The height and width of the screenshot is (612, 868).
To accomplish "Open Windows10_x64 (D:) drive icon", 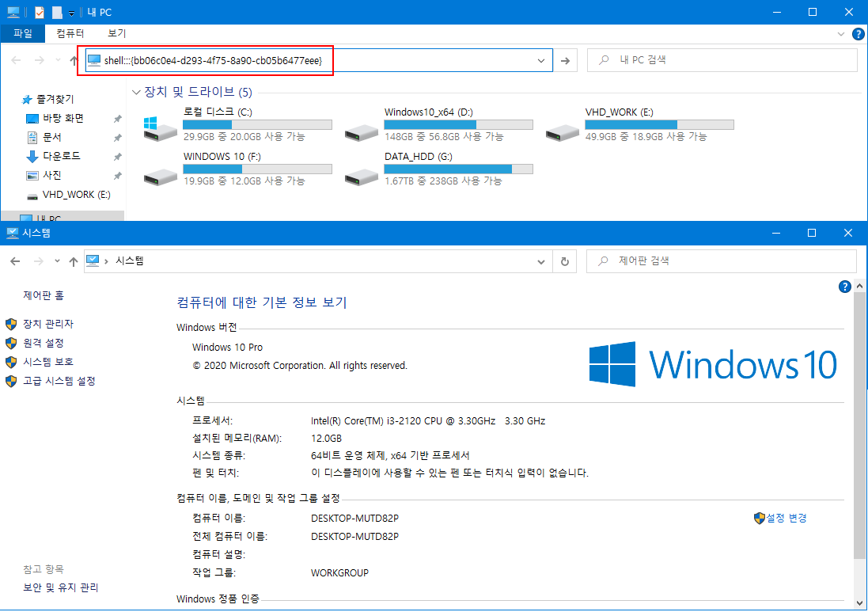I will [x=361, y=132].
